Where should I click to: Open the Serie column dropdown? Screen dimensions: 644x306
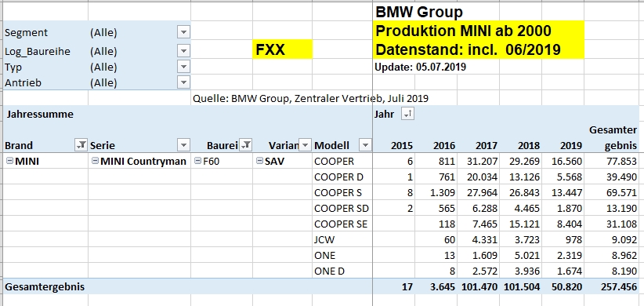(x=183, y=145)
